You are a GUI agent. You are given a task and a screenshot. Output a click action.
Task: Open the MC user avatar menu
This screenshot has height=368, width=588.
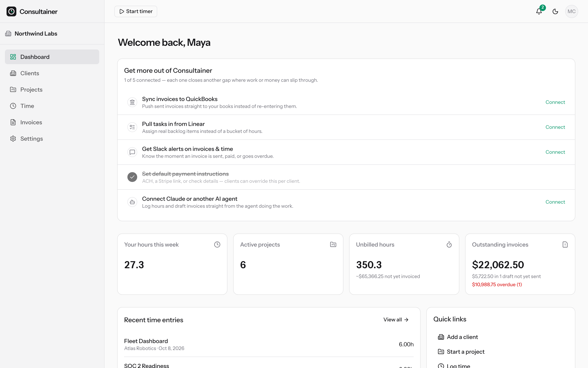point(571,11)
